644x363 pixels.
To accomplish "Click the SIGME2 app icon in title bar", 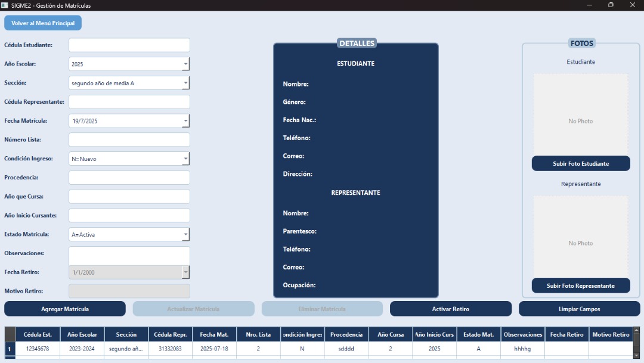I will 5,5.
